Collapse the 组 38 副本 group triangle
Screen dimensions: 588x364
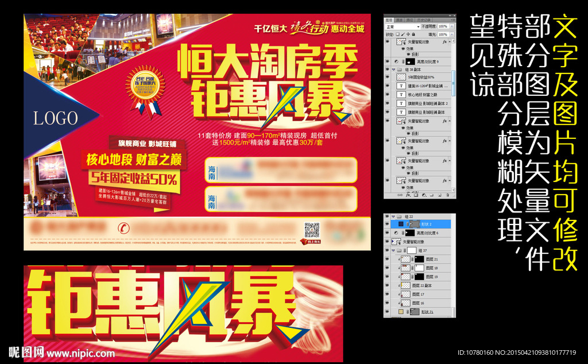click(393, 69)
